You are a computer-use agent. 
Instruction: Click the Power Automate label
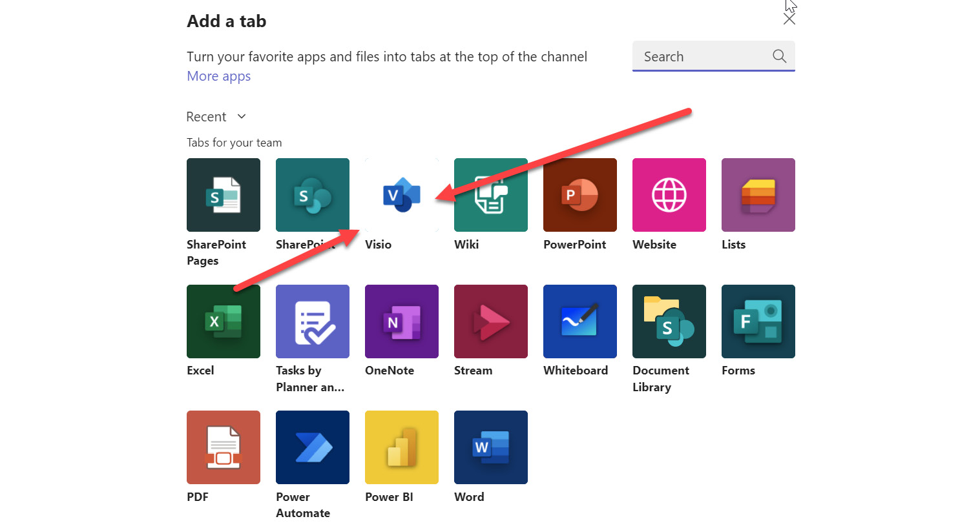303,505
